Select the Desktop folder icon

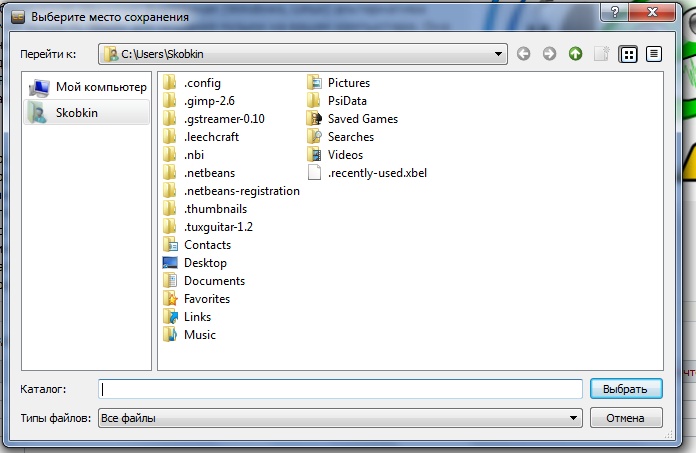click(170, 263)
